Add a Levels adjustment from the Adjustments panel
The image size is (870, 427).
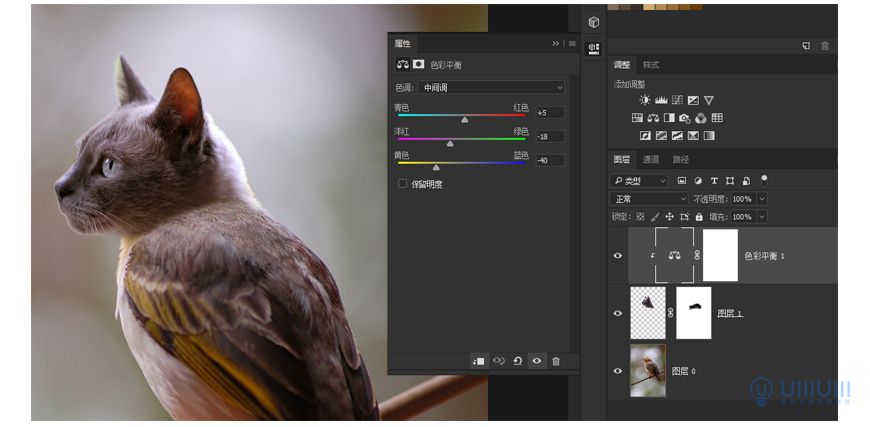point(661,100)
